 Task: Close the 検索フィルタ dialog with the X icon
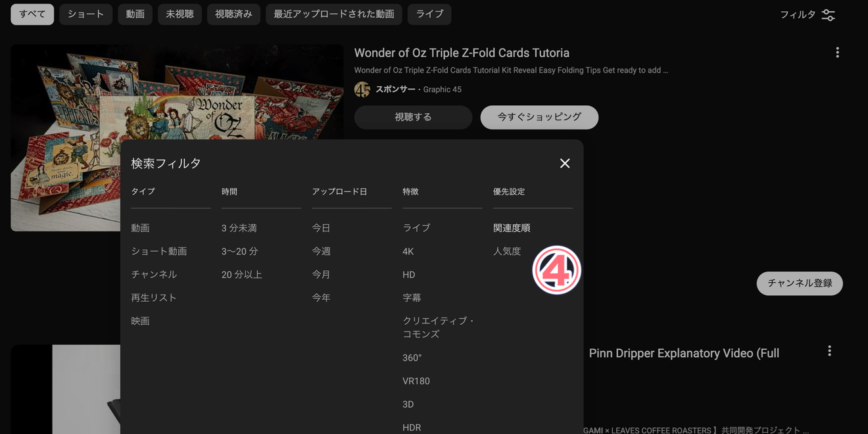[565, 163]
